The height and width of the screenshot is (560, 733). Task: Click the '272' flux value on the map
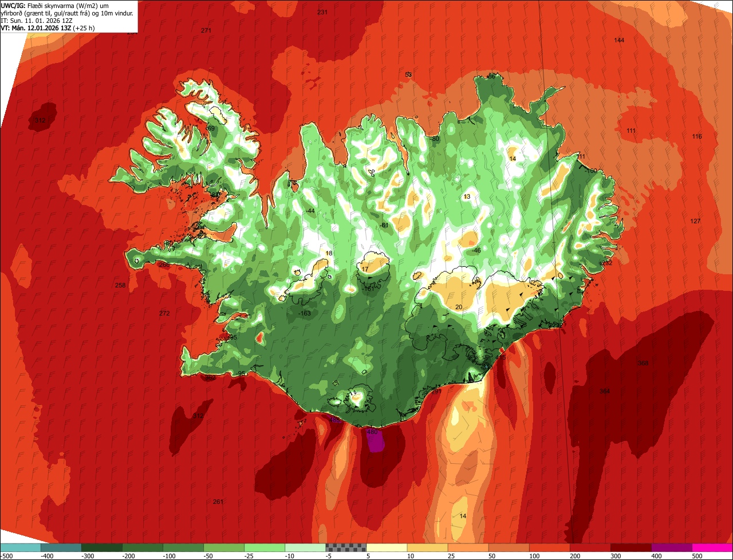(164, 313)
